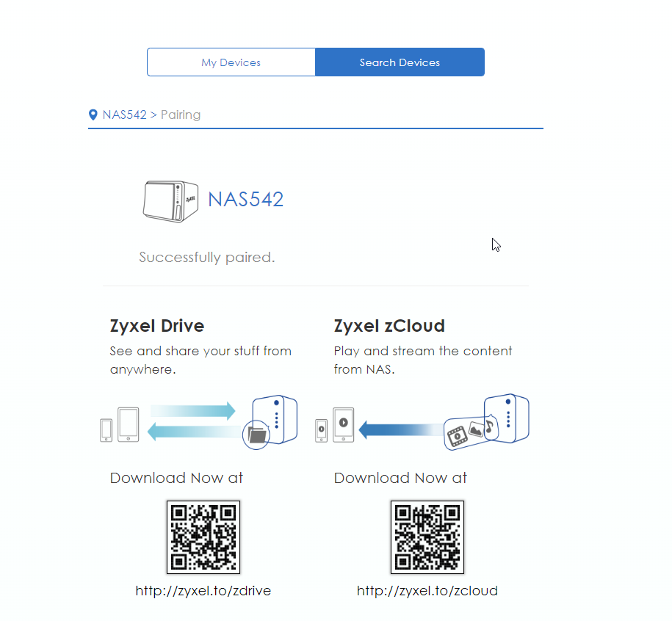672x621 pixels.
Task: Click 'Download Now at' under Zyxel zCloud
Action: click(x=400, y=478)
